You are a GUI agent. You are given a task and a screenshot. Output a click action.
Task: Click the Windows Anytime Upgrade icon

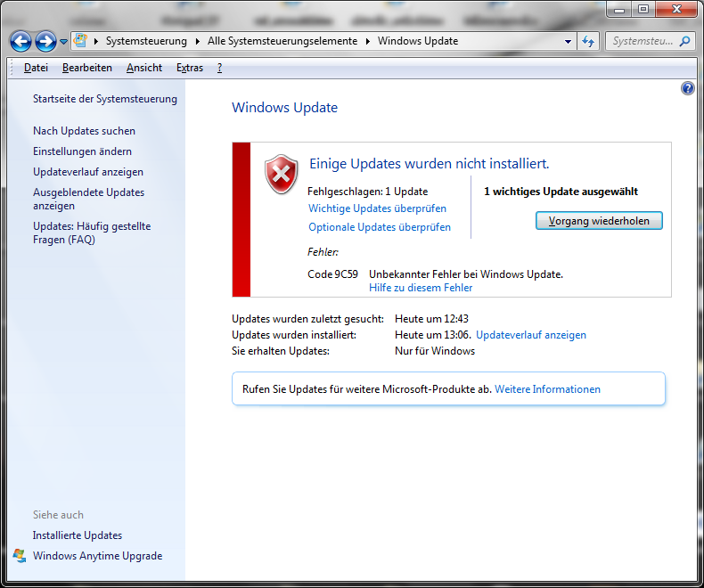pyautogui.click(x=20, y=555)
